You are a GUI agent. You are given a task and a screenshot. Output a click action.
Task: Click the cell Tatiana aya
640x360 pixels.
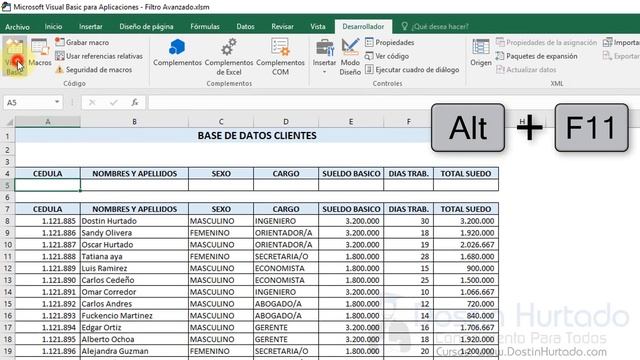134,256
